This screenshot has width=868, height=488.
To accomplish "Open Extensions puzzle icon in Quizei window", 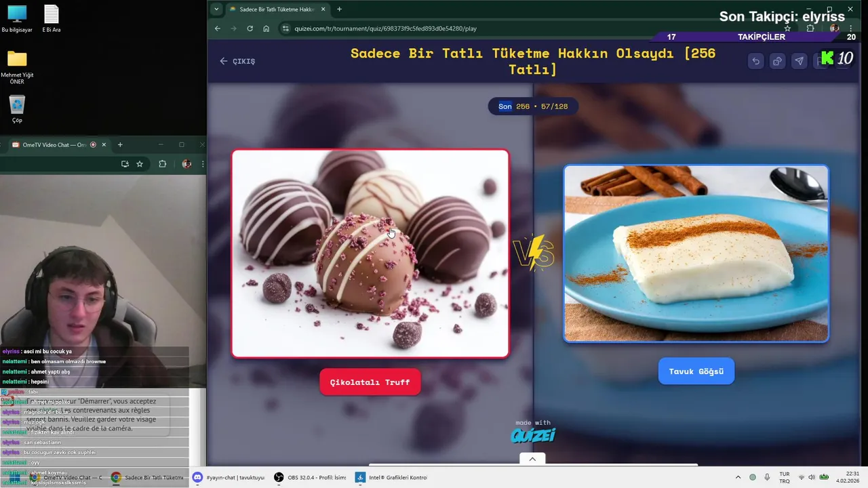I will (x=810, y=28).
